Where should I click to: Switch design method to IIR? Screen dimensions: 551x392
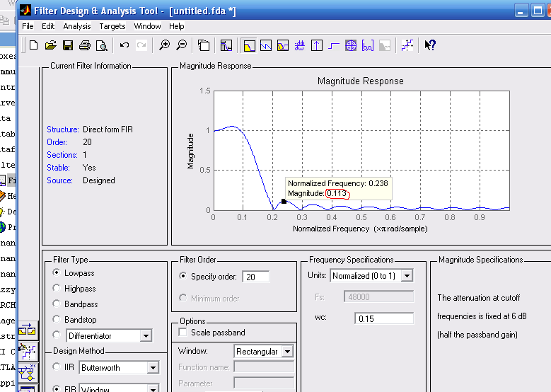56,367
